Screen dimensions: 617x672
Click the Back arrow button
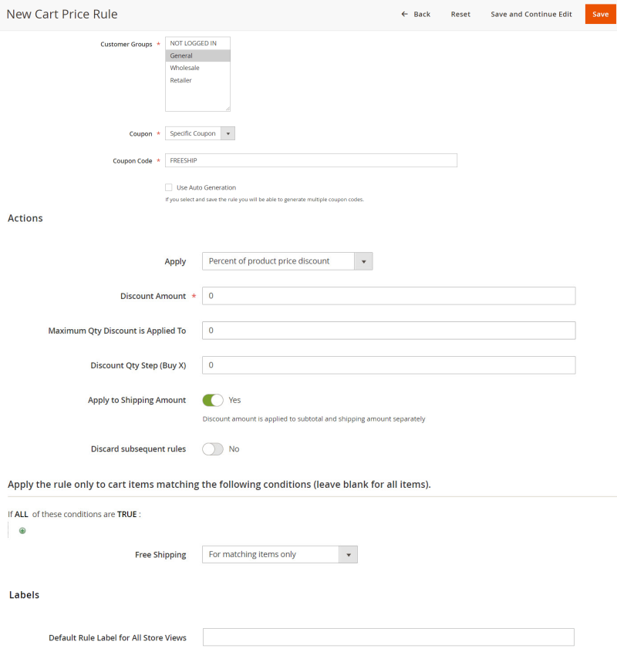click(x=416, y=15)
